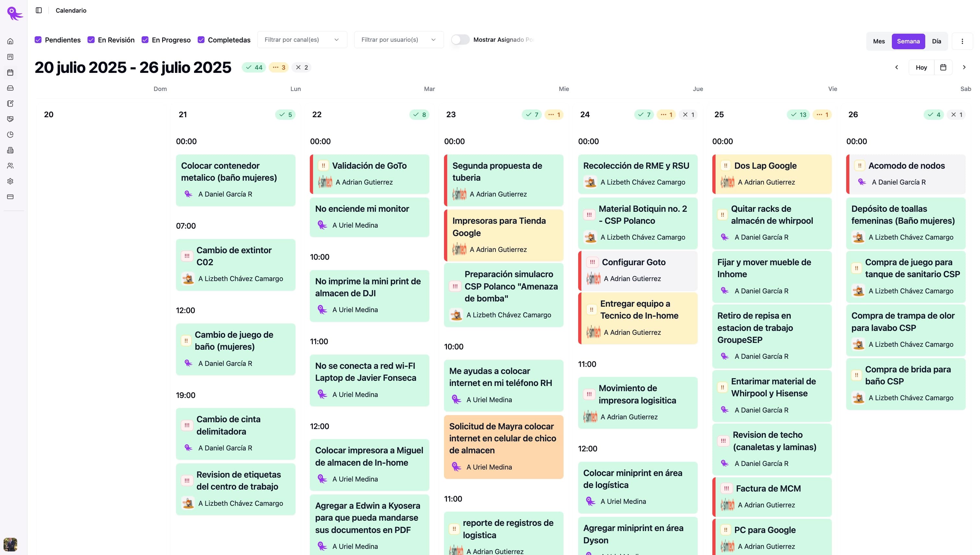Open the Filtrar por usuario(s) dropdown
Viewport: 980px width, 555px height.
click(399, 40)
